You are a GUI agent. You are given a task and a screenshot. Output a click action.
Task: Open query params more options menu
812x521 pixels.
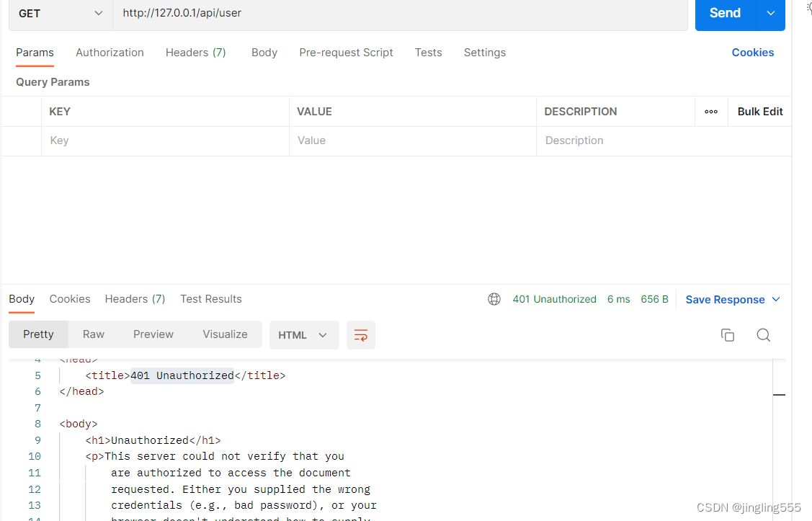(711, 112)
